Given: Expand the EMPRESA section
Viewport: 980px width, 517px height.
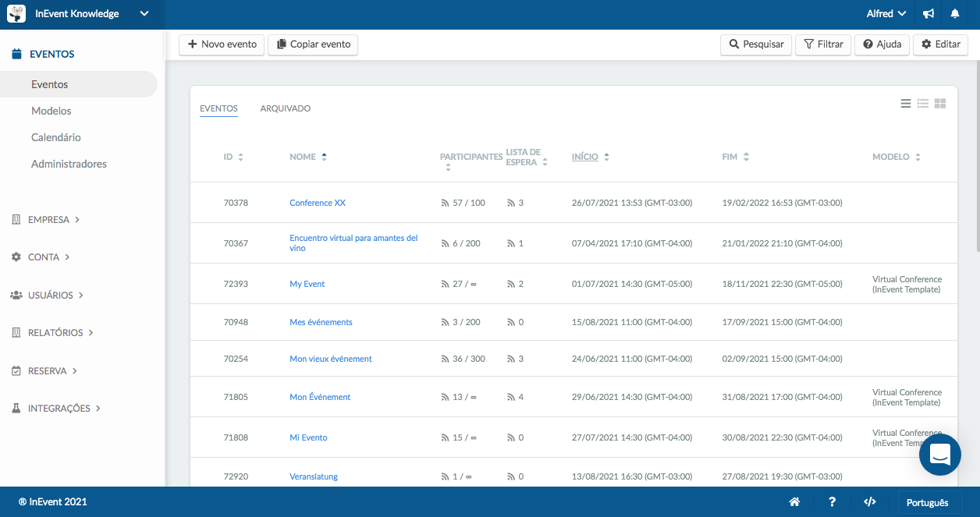Looking at the screenshot, I should click(54, 220).
